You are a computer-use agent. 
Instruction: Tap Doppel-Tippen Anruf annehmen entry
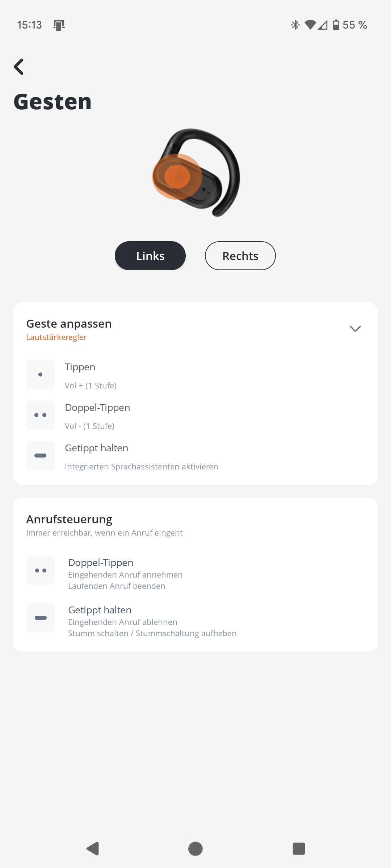click(195, 574)
